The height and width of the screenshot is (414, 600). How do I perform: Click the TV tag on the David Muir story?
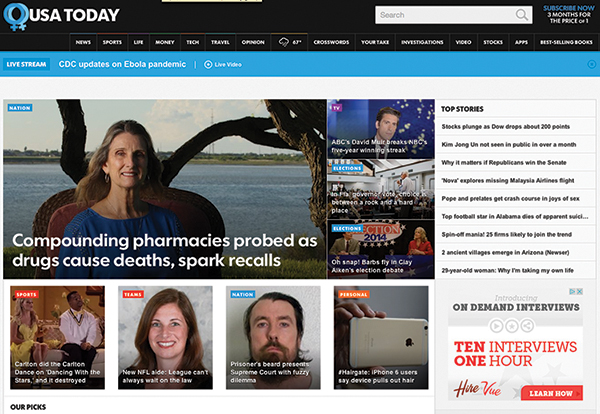coord(337,108)
